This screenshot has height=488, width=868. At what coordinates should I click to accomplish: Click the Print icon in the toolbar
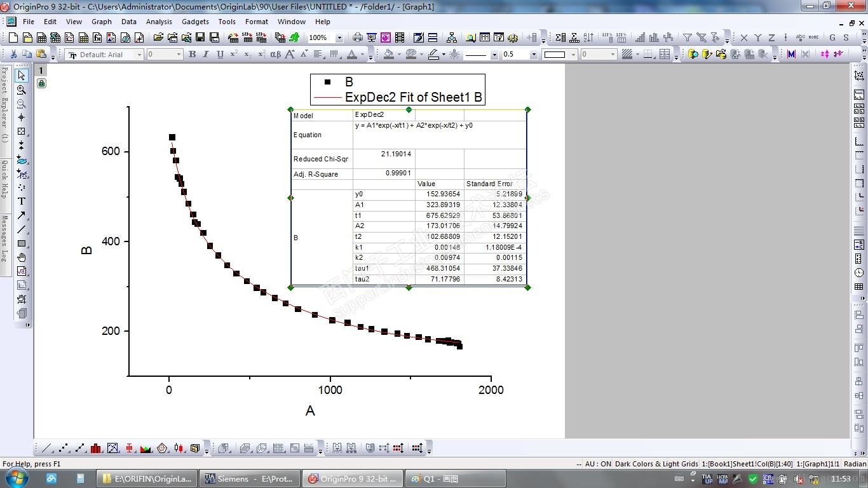click(358, 38)
